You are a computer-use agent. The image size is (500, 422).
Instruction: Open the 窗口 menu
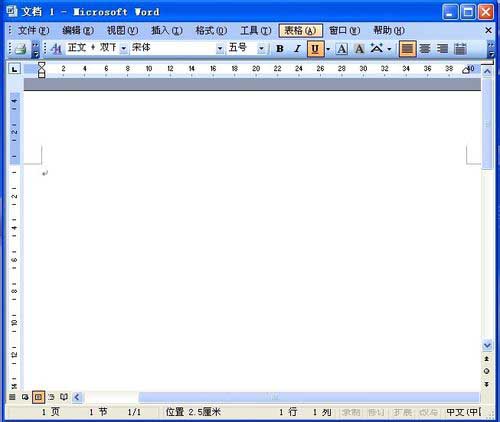tap(344, 31)
